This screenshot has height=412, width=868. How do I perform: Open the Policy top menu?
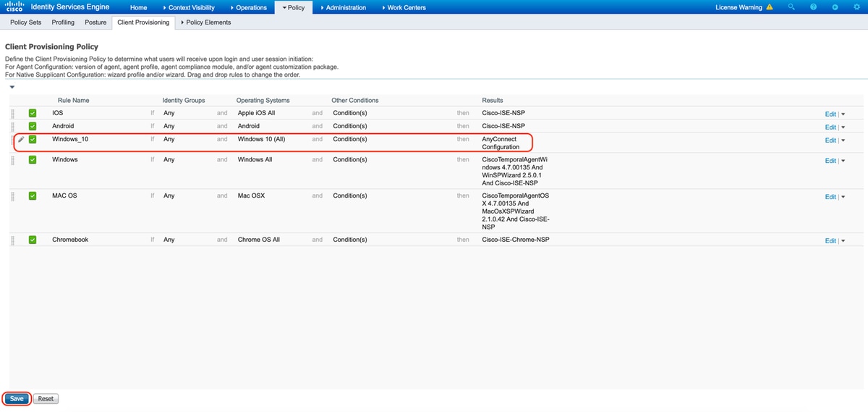click(294, 7)
